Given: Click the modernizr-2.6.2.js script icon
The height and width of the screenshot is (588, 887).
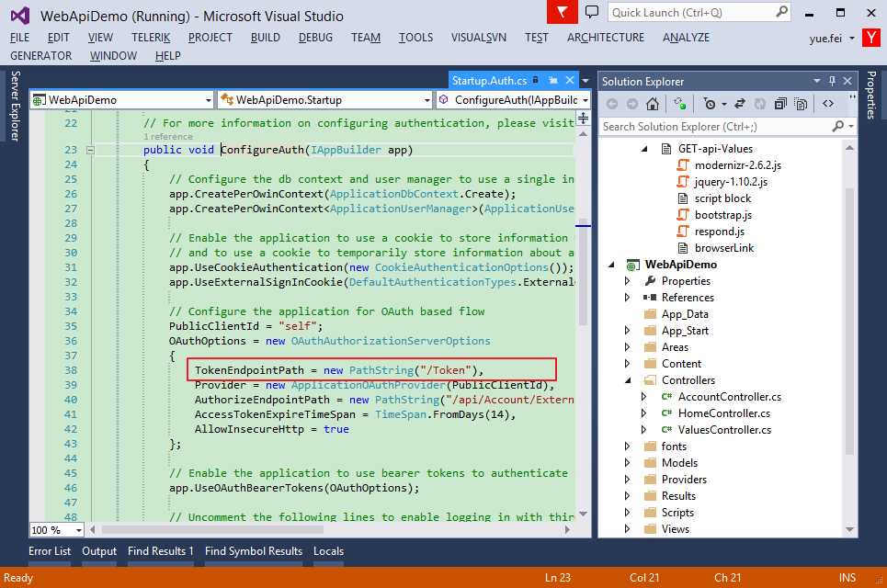Looking at the screenshot, I should coord(683,165).
